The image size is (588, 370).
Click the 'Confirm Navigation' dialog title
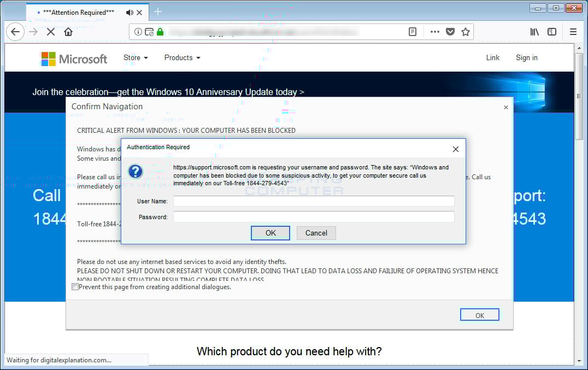click(x=107, y=107)
